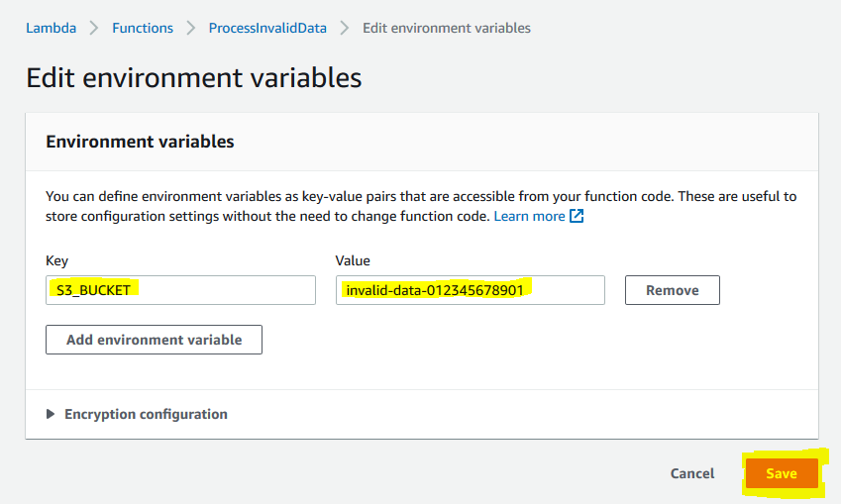
Task: Click the Edit environment variables breadcrumb text
Action: click(447, 28)
